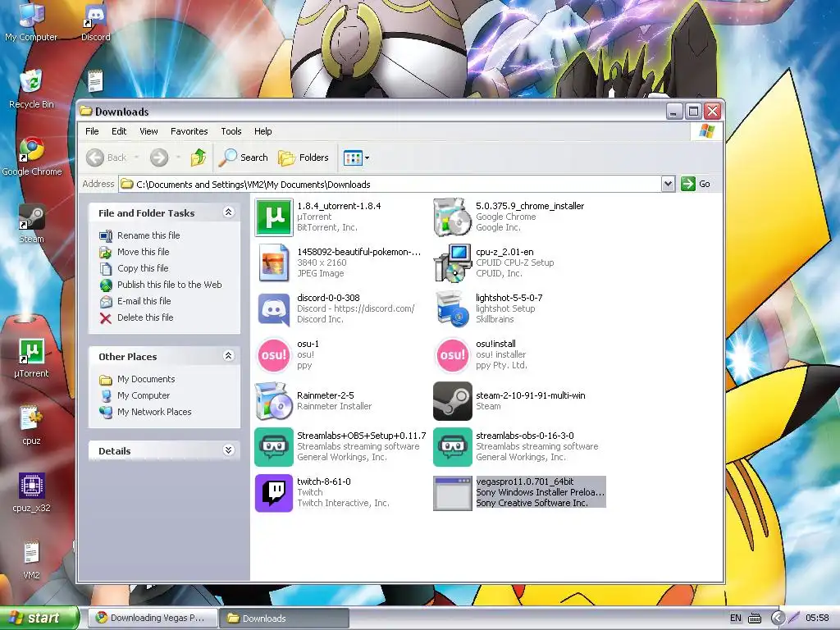Image resolution: width=840 pixels, height=630 pixels.
Task: Click the address bar path field
Action: click(390, 185)
